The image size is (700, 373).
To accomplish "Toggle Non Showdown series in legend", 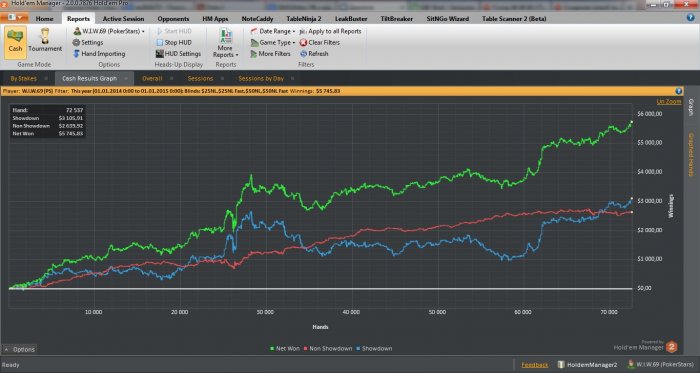I will [x=328, y=348].
